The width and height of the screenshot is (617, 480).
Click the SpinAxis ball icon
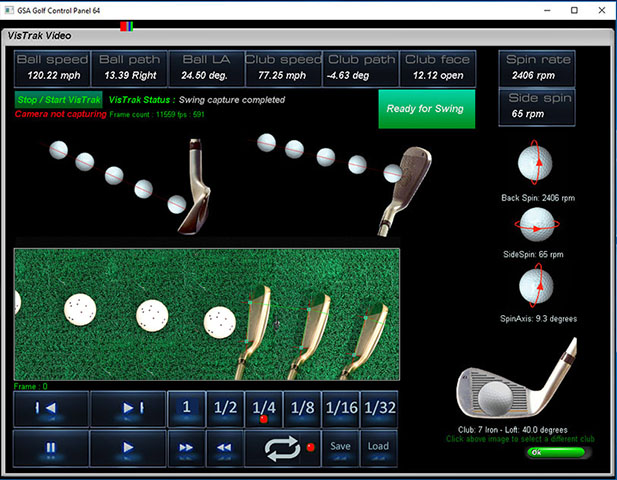click(x=536, y=286)
